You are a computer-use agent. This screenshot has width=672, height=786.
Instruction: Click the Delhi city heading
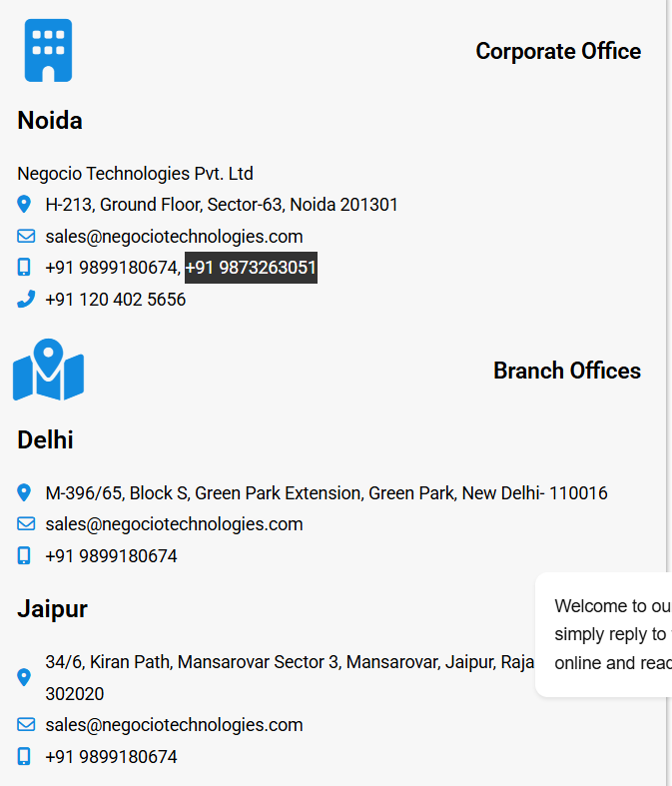(x=45, y=439)
